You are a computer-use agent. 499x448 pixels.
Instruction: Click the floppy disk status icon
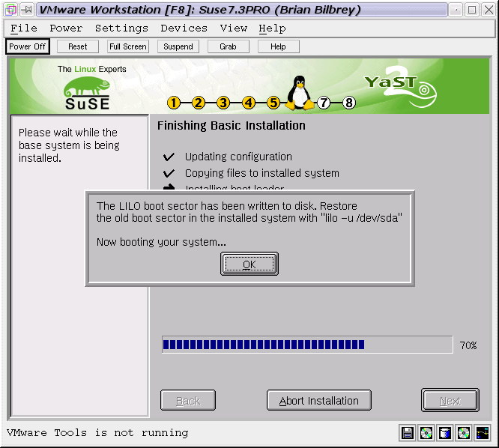coord(408,433)
